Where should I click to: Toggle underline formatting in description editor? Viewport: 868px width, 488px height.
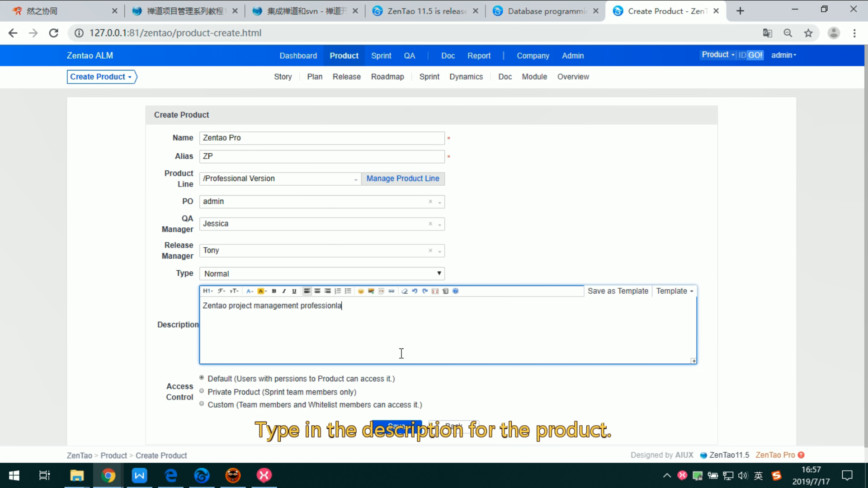pos(294,291)
